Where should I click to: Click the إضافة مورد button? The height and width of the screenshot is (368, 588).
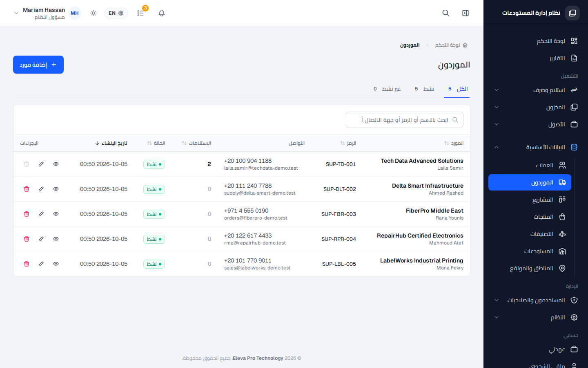click(38, 65)
